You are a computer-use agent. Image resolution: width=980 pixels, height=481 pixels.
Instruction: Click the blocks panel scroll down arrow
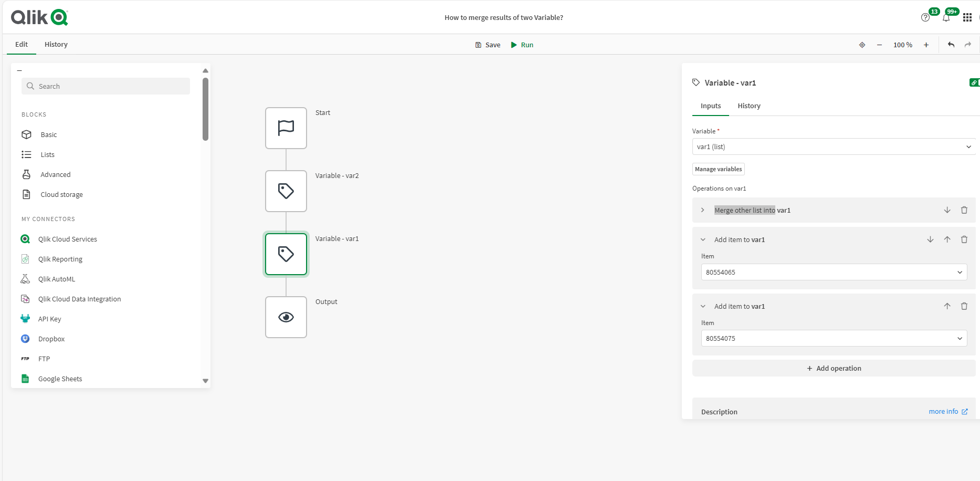[x=205, y=381]
